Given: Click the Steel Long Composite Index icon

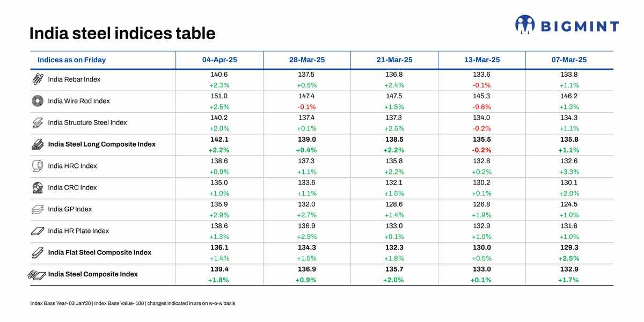Looking at the screenshot, I should point(38,145).
